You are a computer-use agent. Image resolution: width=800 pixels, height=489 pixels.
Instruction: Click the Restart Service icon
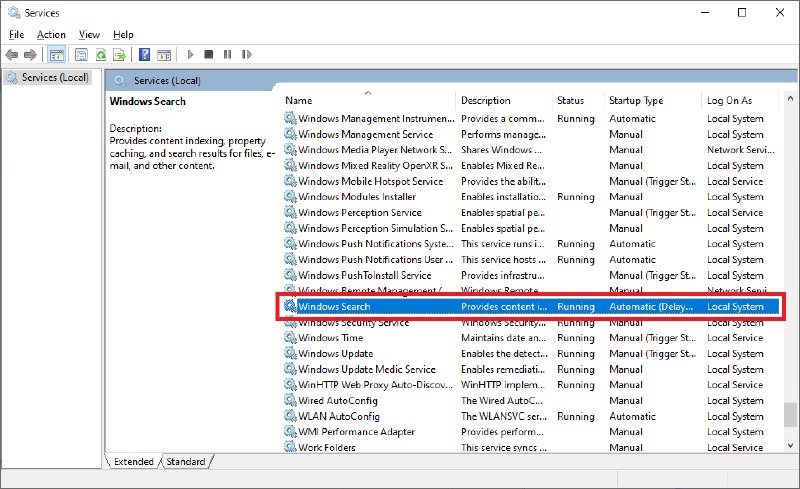tap(246, 54)
